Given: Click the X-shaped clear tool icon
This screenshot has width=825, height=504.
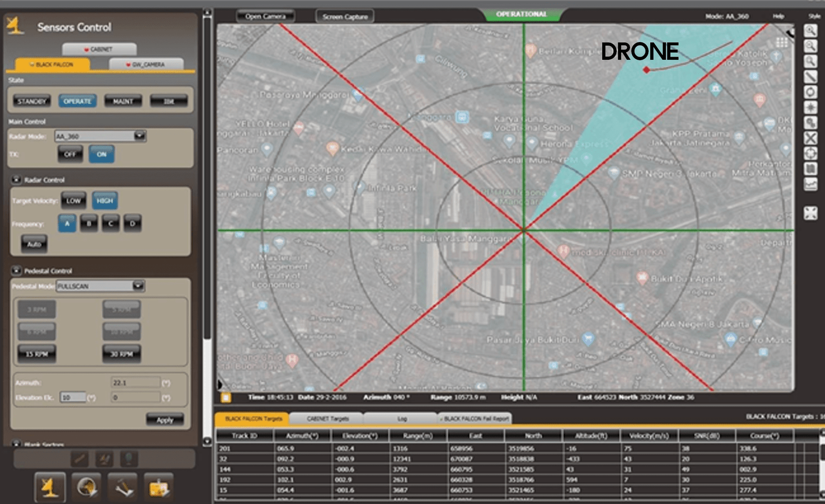Looking at the screenshot, I should pos(811,138).
